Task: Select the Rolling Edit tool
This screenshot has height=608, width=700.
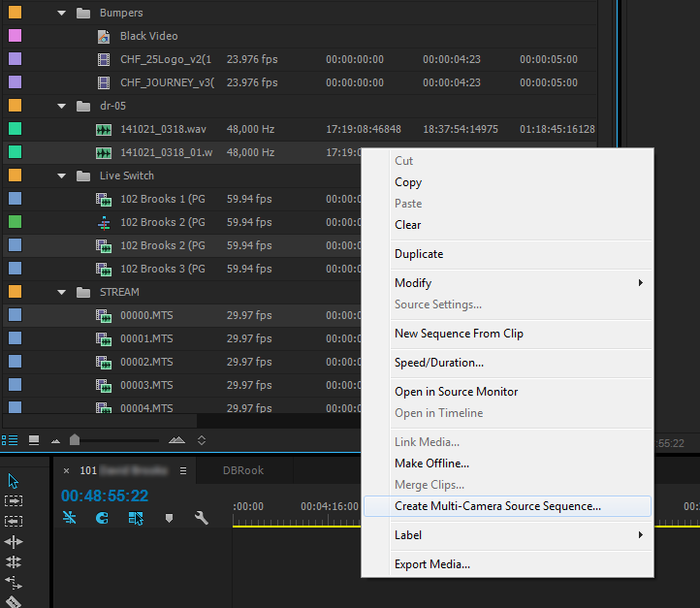Action: click(x=14, y=562)
